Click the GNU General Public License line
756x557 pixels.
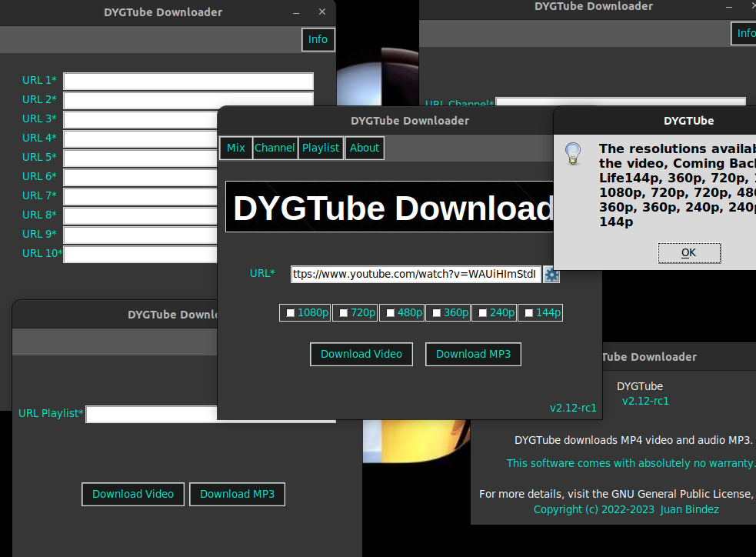point(617,495)
